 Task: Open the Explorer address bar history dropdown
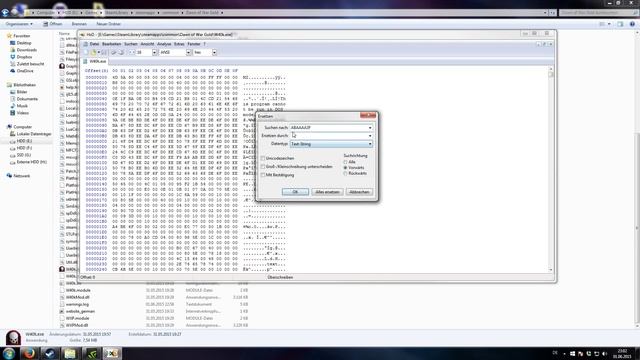545,13
